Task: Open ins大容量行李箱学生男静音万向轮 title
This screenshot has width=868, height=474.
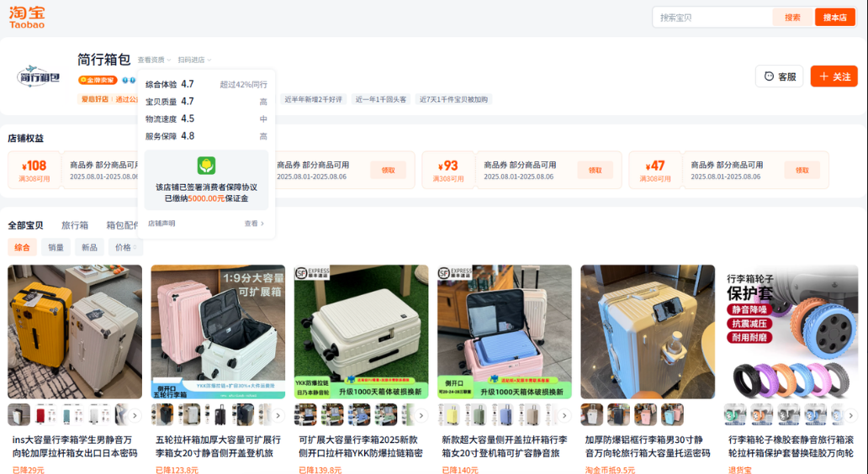Action: click(75, 446)
